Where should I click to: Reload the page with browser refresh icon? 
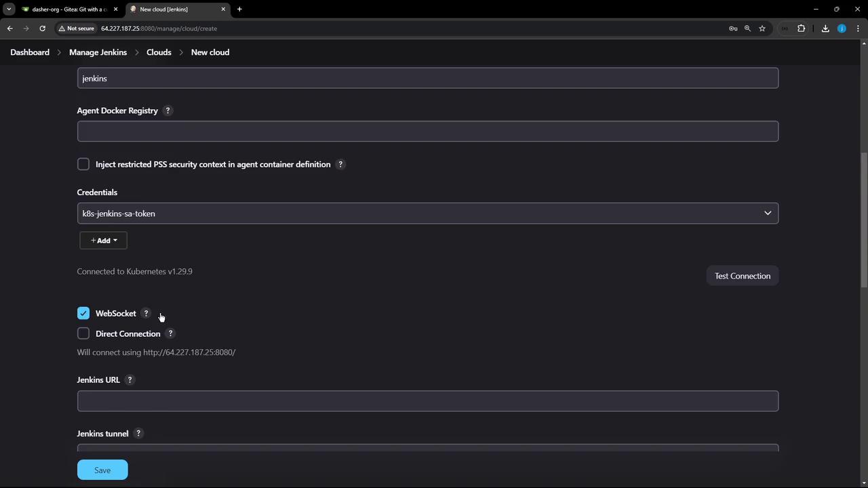(42, 28)
